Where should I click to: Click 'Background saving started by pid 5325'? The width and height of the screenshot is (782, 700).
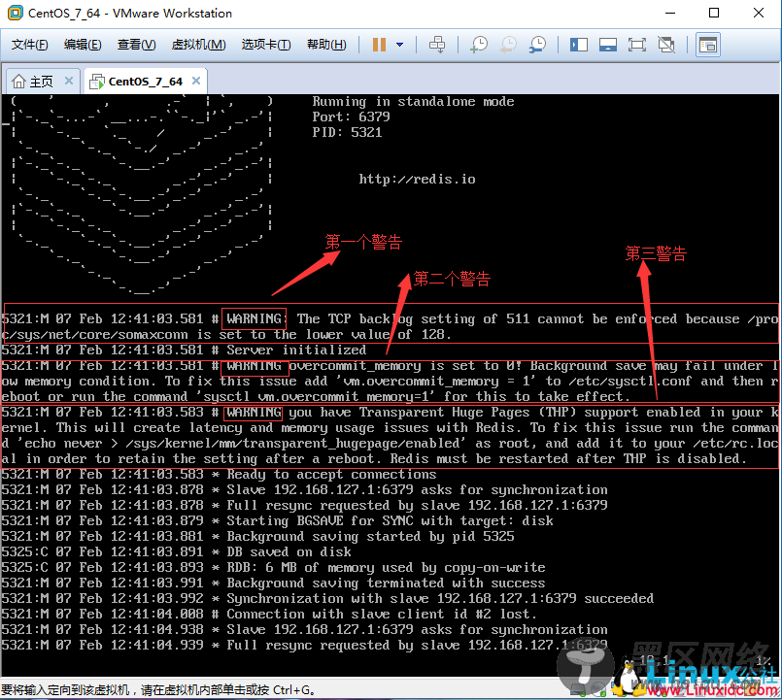click(x=257, y=536)
